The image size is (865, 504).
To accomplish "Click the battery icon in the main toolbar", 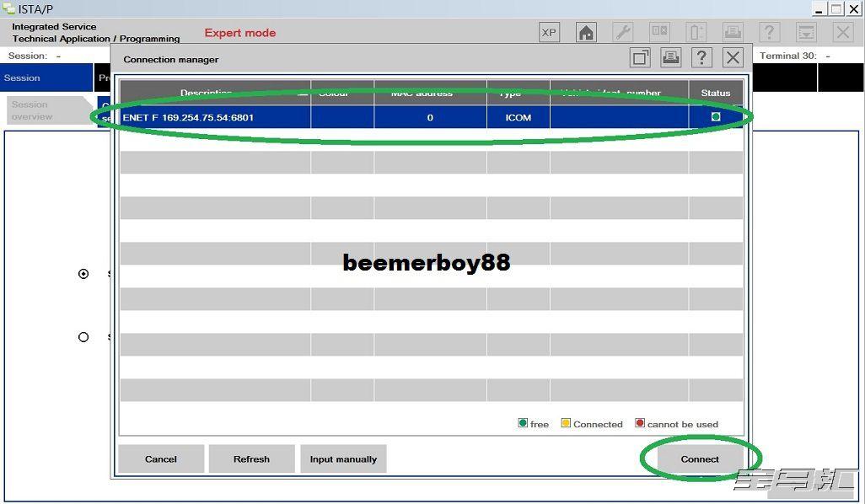I will click(696, 33).
